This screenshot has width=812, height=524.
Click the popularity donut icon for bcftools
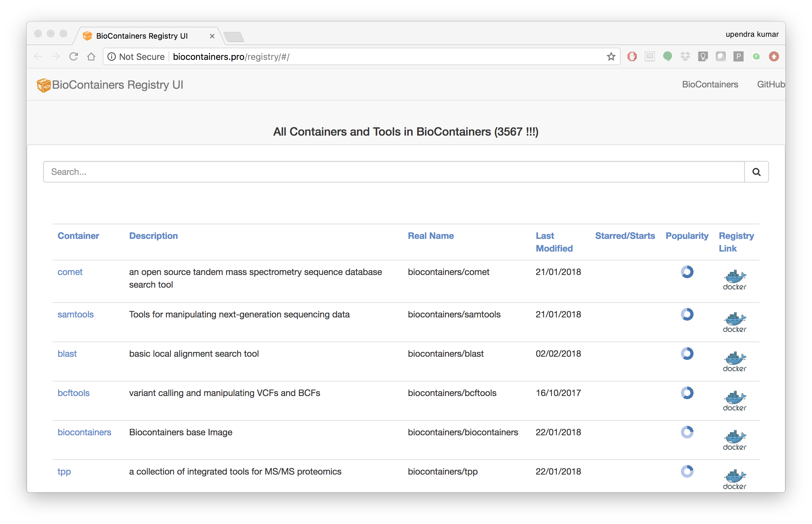coord(687,393)
